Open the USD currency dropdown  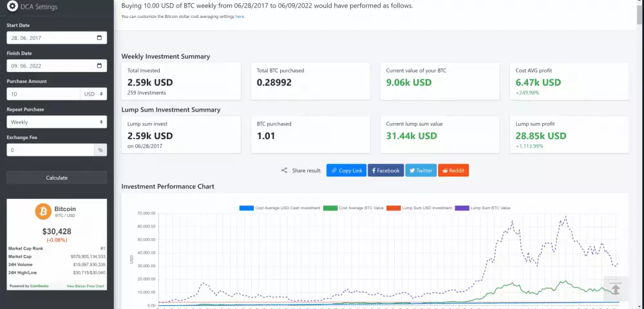[93, 94]
